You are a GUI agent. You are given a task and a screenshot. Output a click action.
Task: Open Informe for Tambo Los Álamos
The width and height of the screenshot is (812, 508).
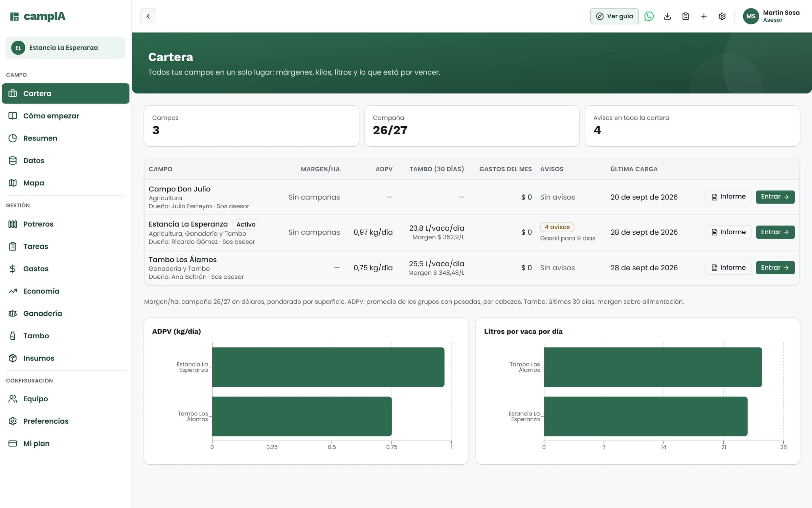(x=728, y=268)
